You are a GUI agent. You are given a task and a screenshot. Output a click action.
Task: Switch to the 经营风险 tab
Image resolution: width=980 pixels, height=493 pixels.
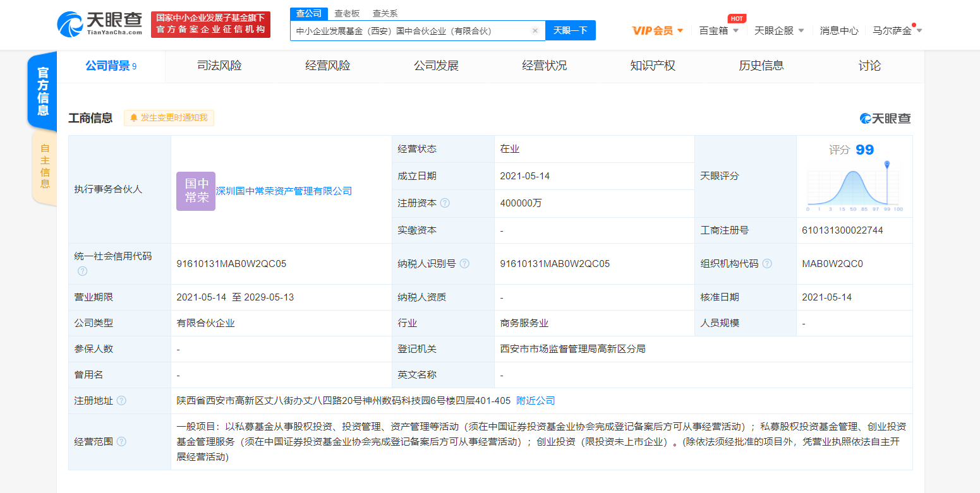tap(327, 66)
